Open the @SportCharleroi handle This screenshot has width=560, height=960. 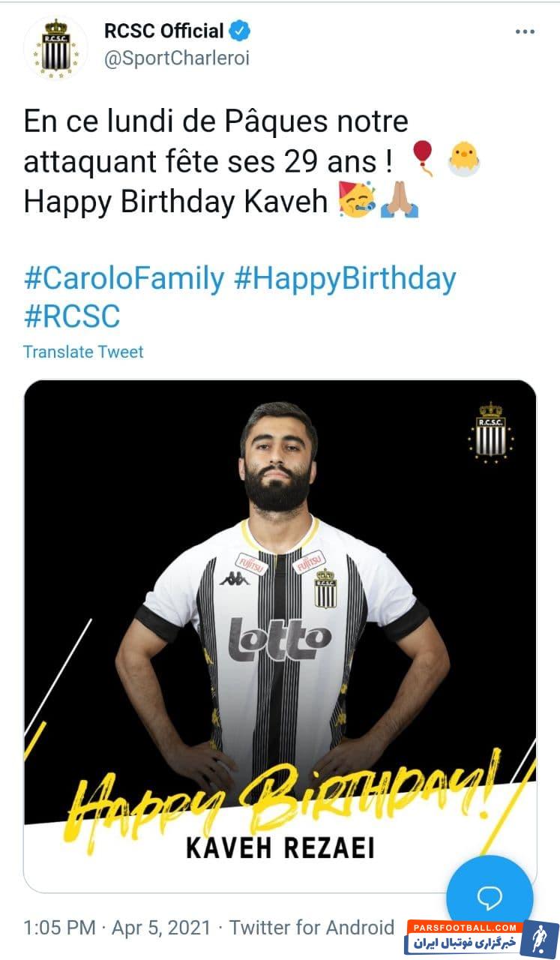[176, 58]
